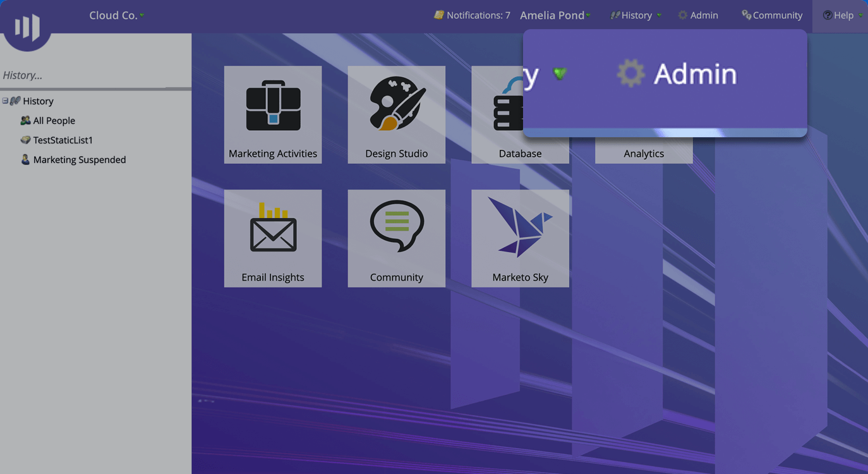Click the Marketo logo icon

point(27,27)
